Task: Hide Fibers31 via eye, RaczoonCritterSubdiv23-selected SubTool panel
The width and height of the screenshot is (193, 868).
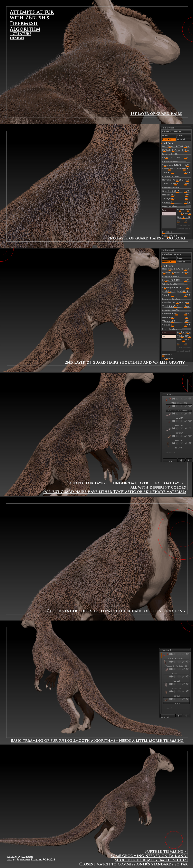Action: click(x=190, y=444)
